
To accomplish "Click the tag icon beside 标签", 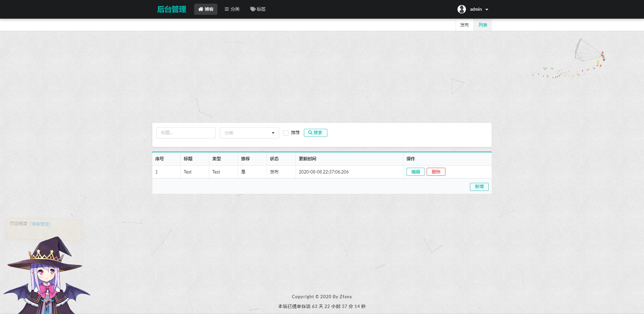I will (x=253, y=9).
